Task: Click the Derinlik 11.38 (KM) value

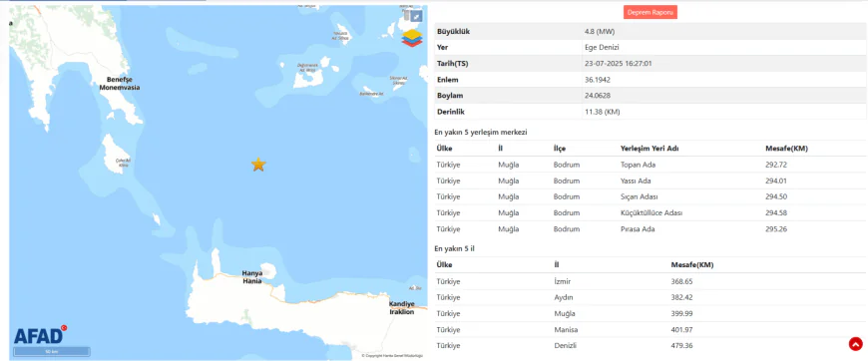Action: pos(602,112)
